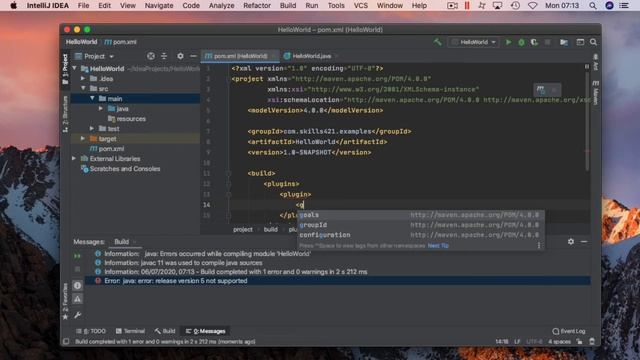Click the Next Tip link in completion popup
640x360 pixels.
[x=438, y=246]
